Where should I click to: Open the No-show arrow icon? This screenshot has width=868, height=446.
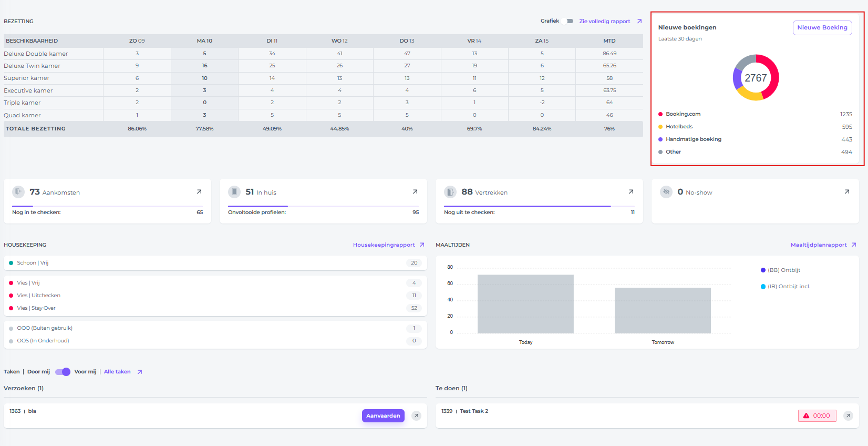click(847, 192)
